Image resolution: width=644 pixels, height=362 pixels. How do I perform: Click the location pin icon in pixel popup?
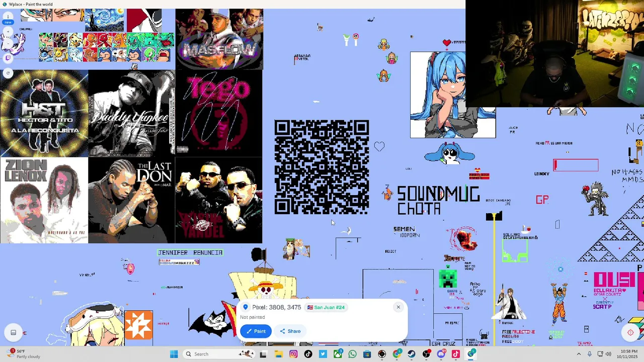pyautogui.click(x=246, y=307)
